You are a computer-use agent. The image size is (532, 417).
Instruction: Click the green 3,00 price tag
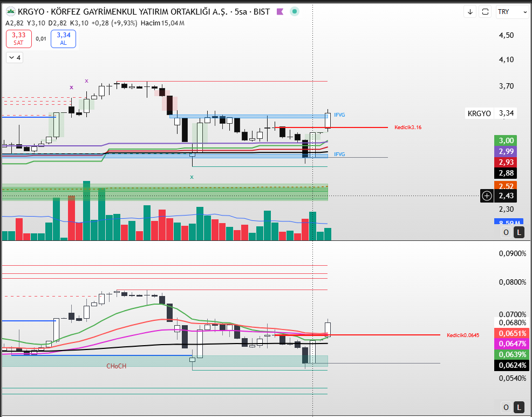click(506, 140)
